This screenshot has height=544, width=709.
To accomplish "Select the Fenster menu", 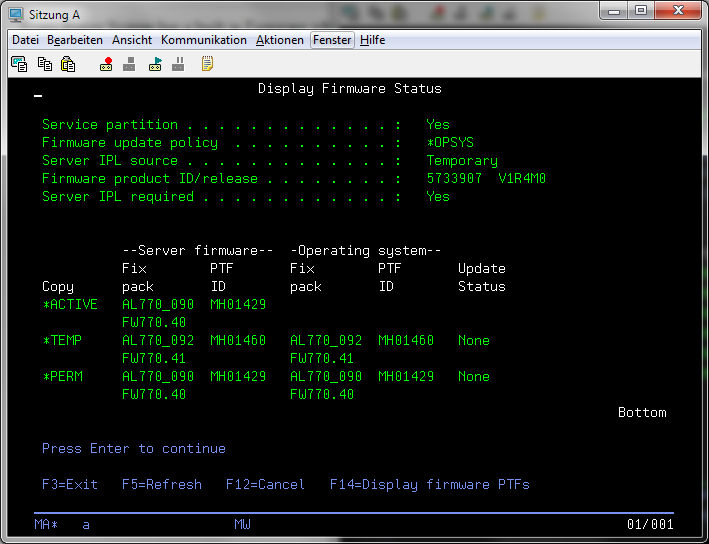I will tap(332, 40).
